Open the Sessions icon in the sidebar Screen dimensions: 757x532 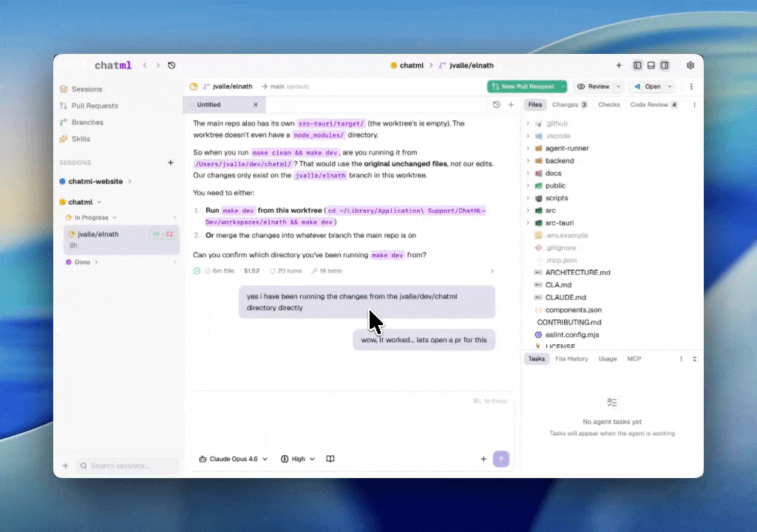65,89
